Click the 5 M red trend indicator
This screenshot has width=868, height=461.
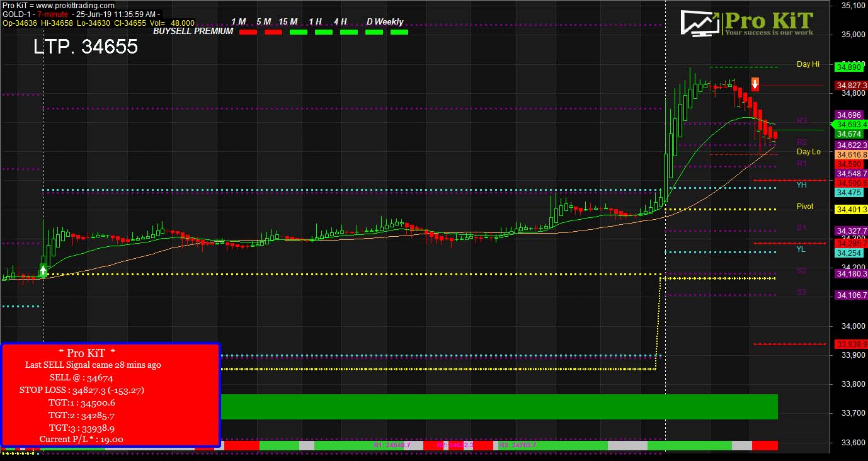click(273, 31)
